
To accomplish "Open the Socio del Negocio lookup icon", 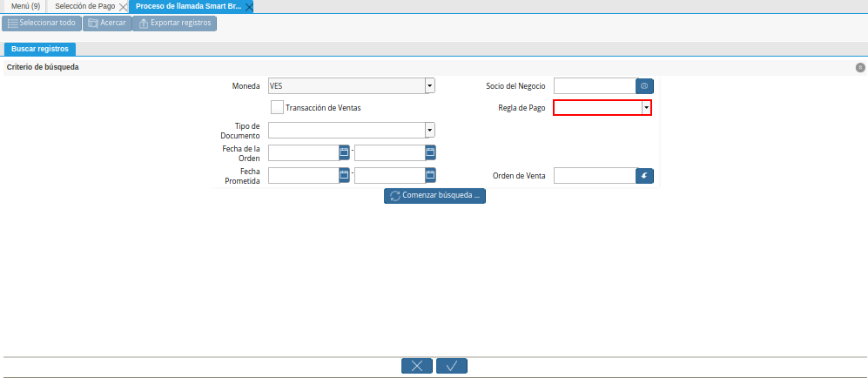I will [x=644, y=85].
